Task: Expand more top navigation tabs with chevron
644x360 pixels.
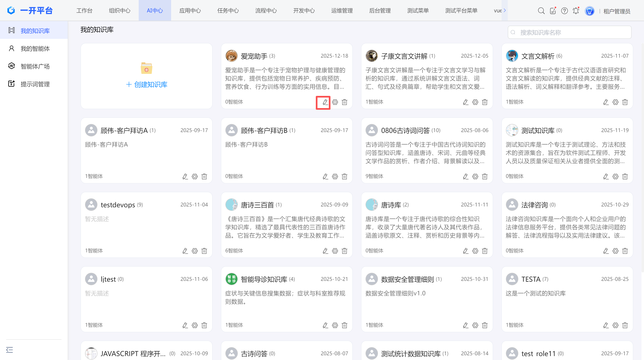Action: click(505, 11)
